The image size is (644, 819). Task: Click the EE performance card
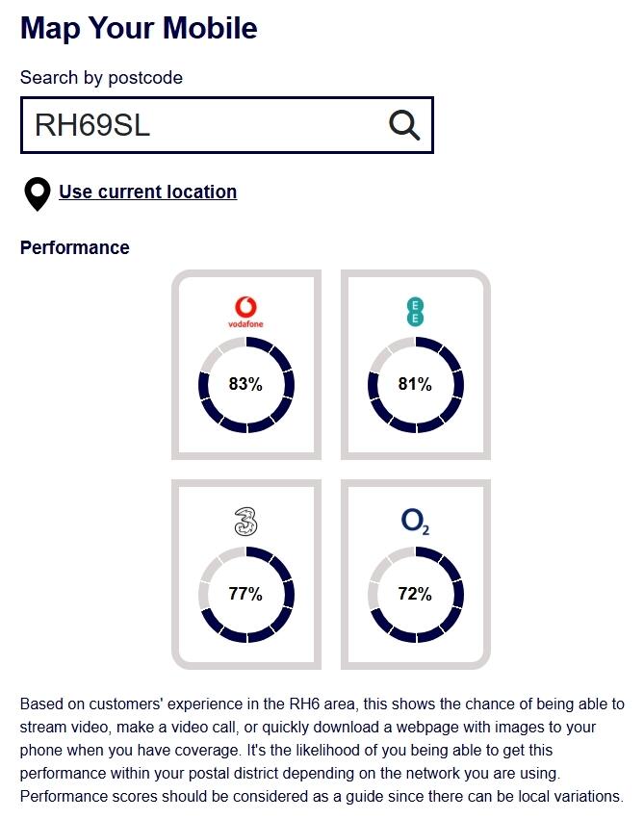click(x=416, y=365)
